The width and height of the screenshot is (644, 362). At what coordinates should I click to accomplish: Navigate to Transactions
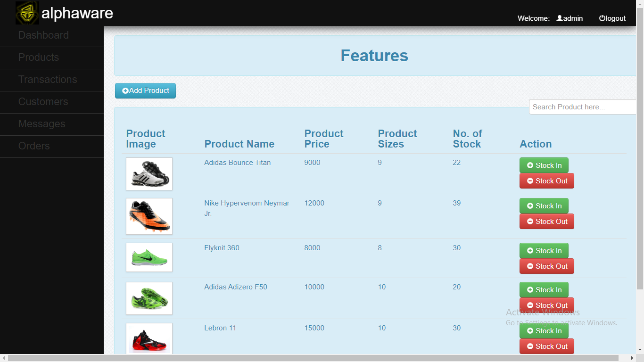[x=48, y=80]
